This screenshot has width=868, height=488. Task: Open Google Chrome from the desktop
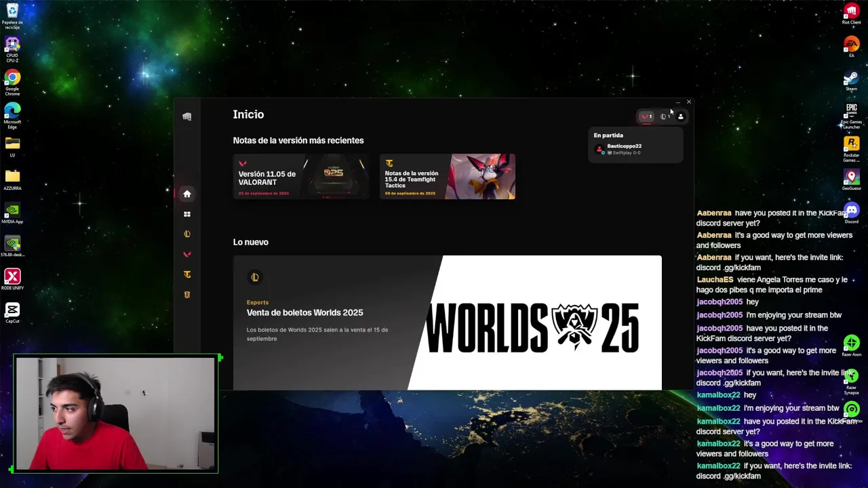[x=12, y=83]
